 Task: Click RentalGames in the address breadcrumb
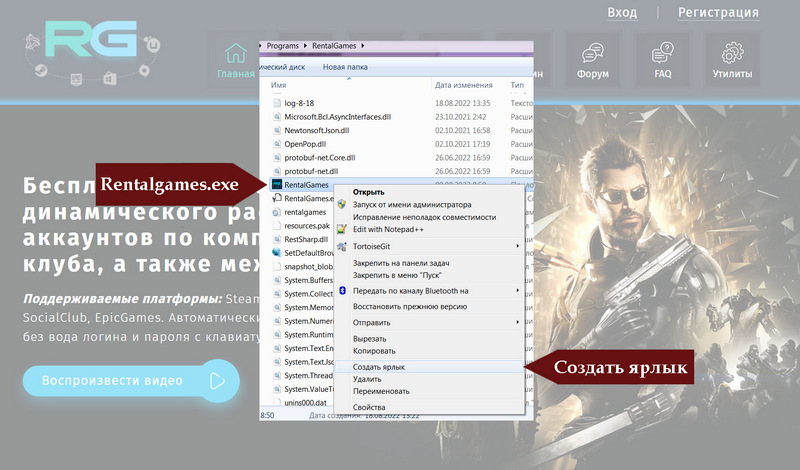point(334,45)
